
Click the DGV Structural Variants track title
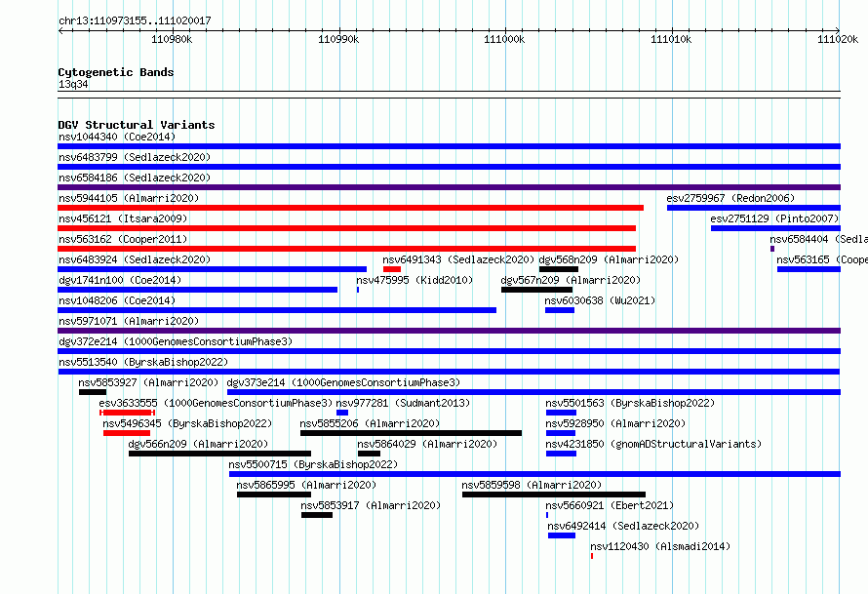coord(137,125)
